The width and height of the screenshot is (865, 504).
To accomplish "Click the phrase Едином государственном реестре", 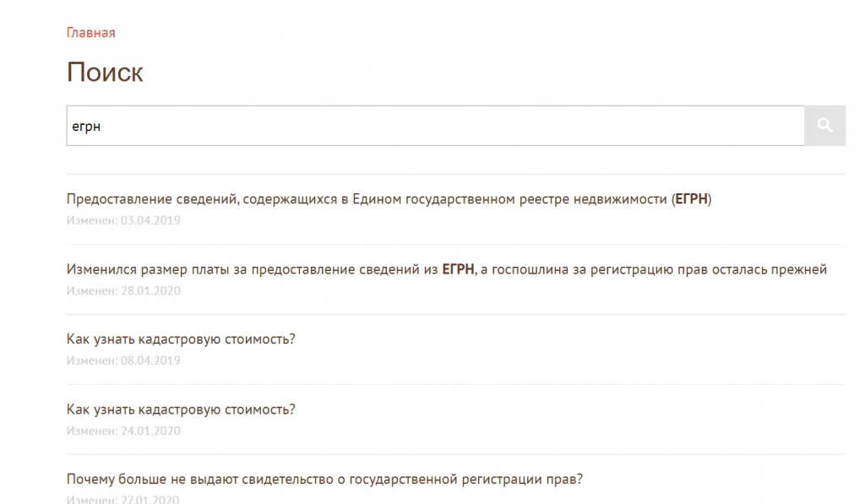I will pos(454,199).
